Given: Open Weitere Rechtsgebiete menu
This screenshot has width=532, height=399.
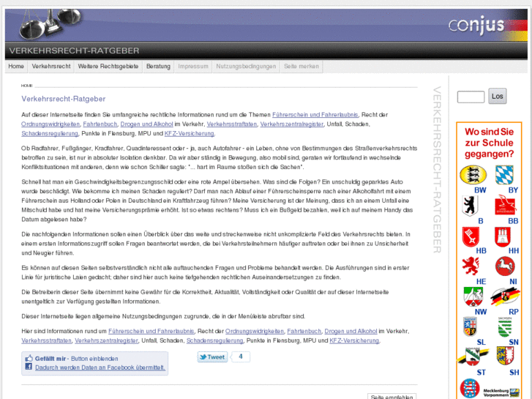Looking at the screenshot, I should [108, 66].
